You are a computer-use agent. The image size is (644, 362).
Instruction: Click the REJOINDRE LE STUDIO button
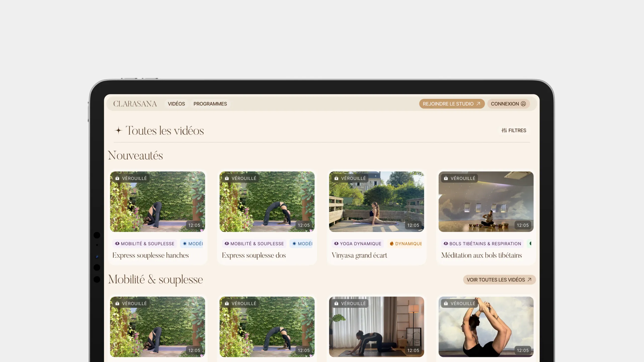(x=452, y=104)
